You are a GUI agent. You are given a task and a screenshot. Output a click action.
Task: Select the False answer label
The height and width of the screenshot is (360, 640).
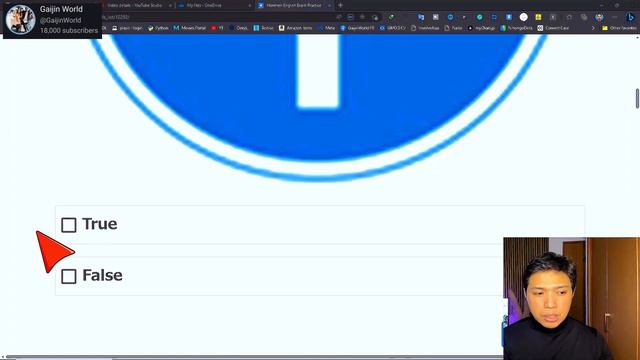click(x=102, y=275)
